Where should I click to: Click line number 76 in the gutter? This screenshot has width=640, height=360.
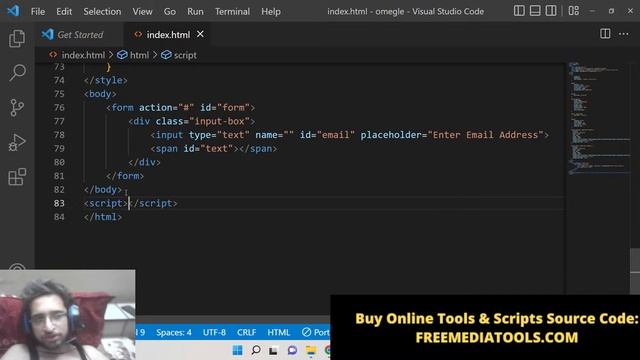pyautogui.click(x=59, y=107)
